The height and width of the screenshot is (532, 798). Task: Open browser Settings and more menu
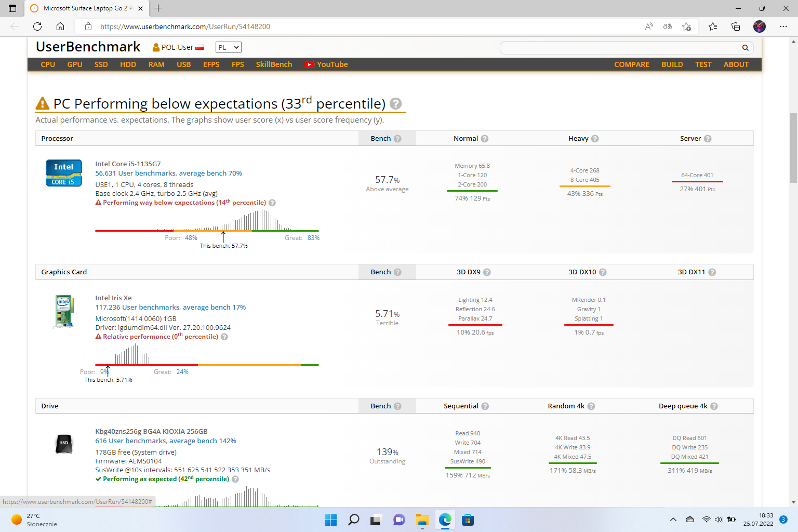tap(783, 26)
